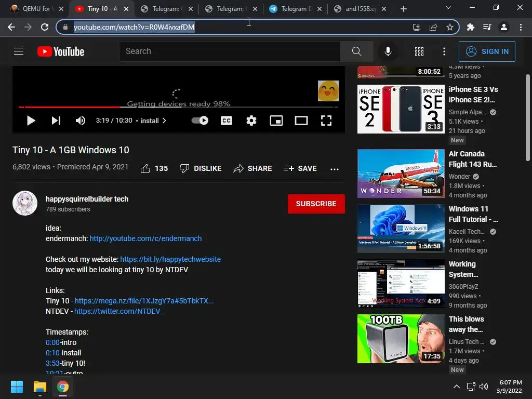This screenshot has width=532, height=399.
Task: Open happysquirrelbuilder tech channel avatar
Action: click(x=25, y=203)
